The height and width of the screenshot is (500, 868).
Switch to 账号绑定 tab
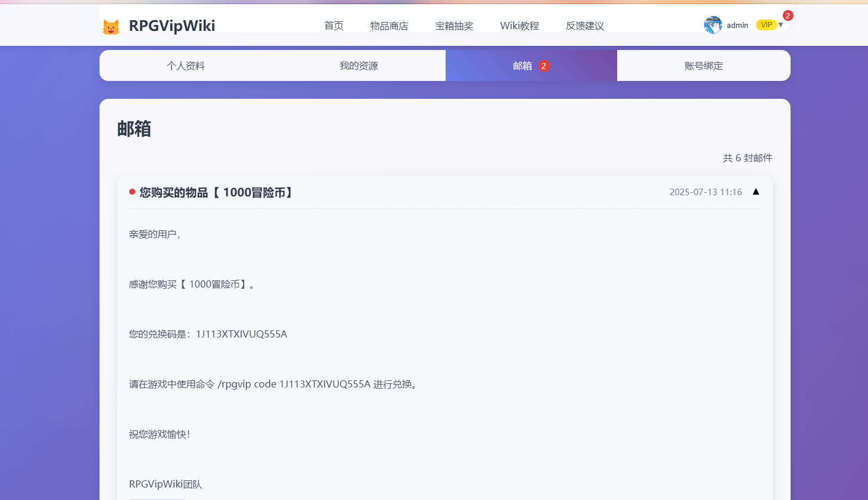tap(704, 65)
